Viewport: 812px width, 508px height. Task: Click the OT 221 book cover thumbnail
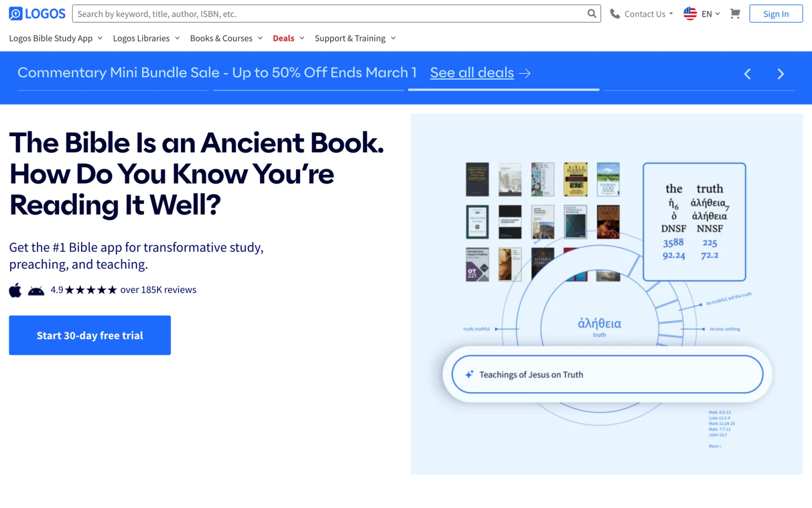477,264
